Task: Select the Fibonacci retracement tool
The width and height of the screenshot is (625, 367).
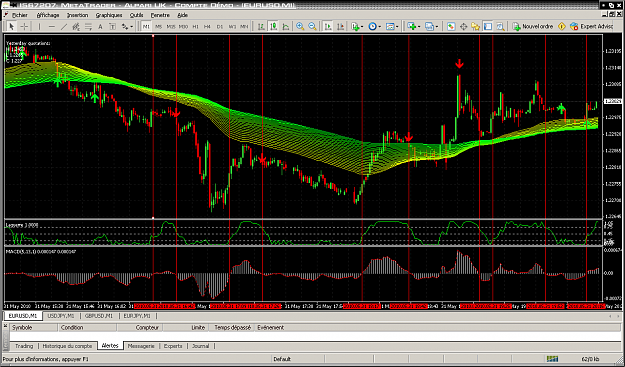Action: pyautogui.click(x=88, y=27)
